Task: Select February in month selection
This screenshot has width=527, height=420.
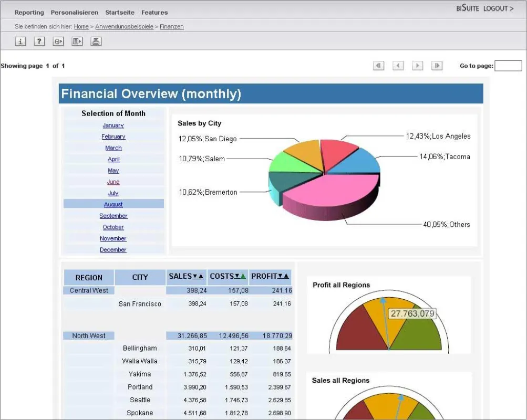Action: [113, 136]
